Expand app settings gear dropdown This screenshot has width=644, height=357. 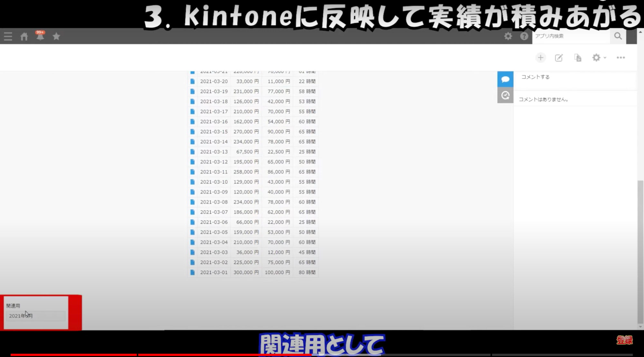pos(599,58)
